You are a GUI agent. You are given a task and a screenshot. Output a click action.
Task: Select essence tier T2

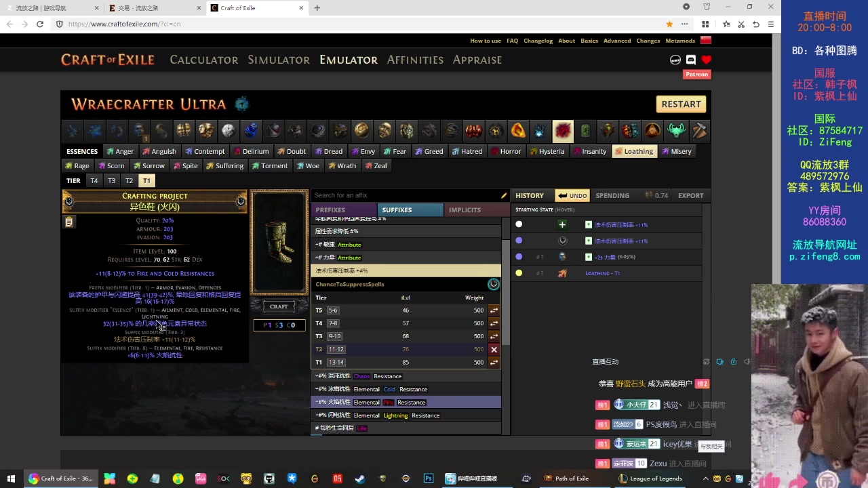tap(129, 181)
